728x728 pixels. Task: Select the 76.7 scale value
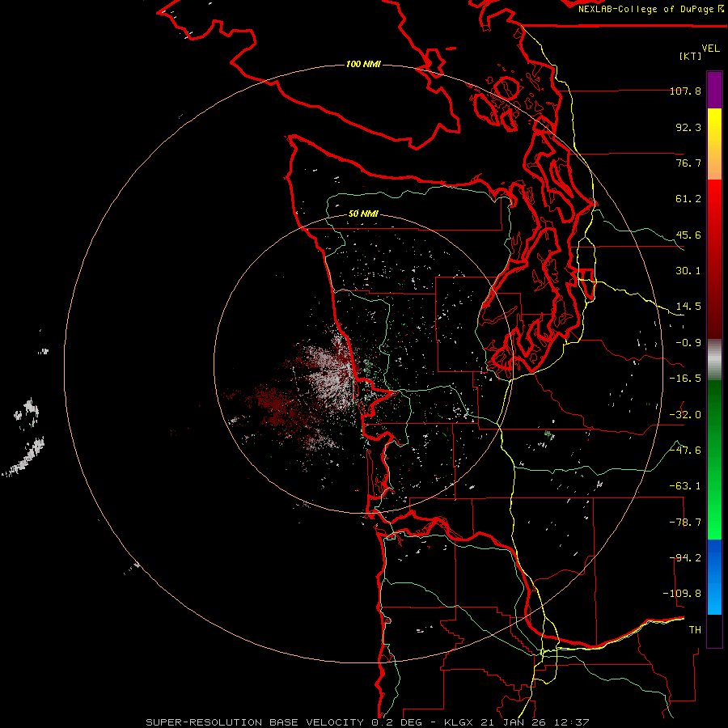pos(688,163)
